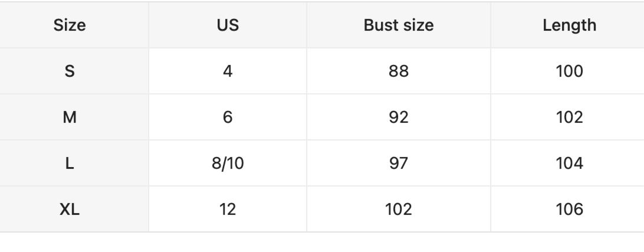Click the US 8/10 cell
644x252 pixels.
228,163
